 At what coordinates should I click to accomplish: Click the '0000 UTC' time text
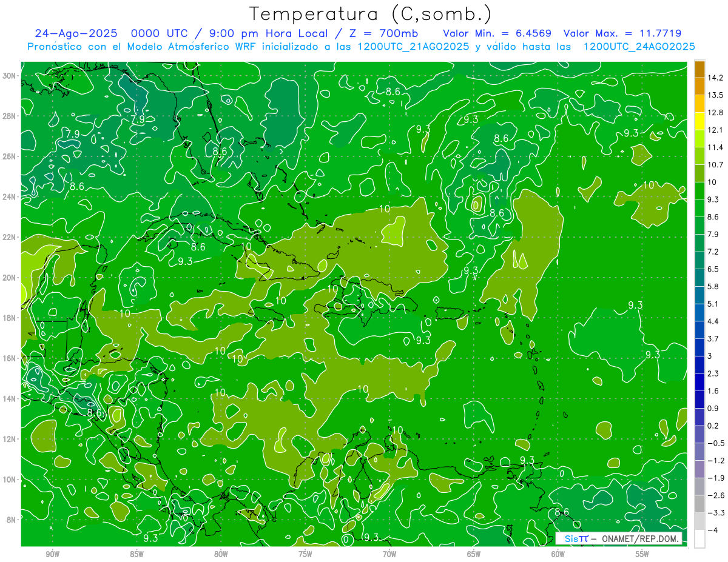(x=160, y=33)
